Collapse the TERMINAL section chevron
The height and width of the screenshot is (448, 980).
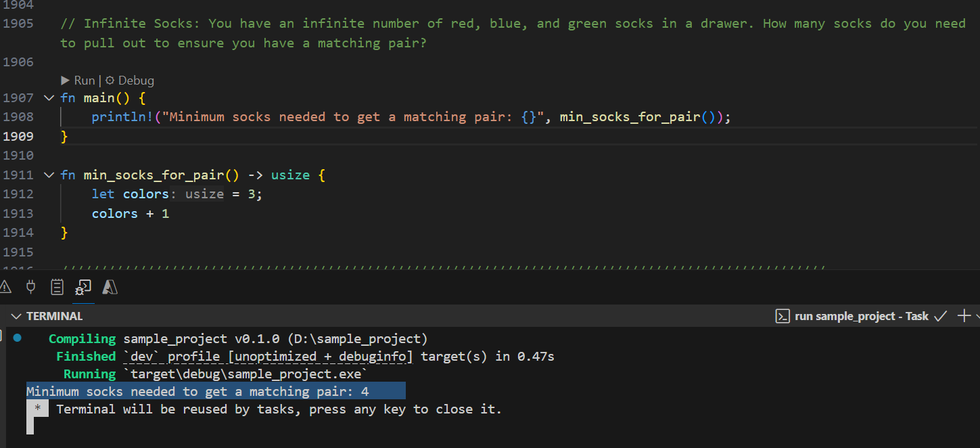[16, 316]
